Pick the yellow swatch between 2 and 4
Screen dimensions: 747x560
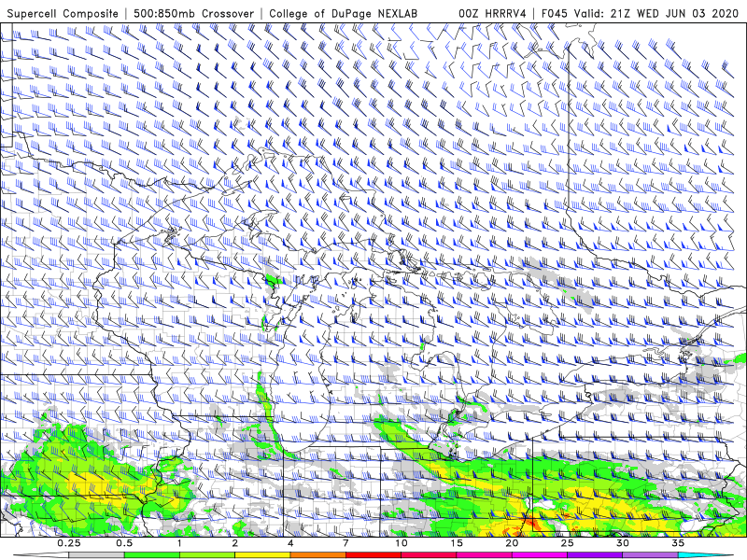(262, 555)
